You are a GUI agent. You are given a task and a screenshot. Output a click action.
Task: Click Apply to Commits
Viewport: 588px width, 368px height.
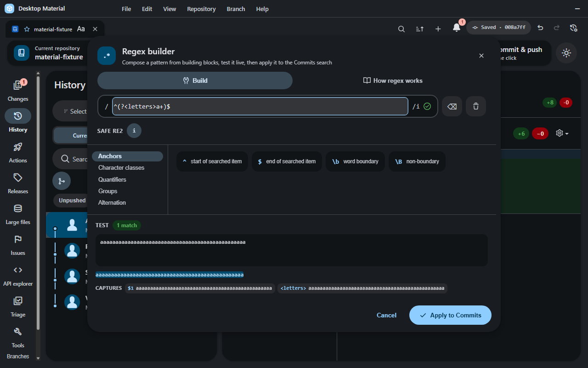(x=450, y=315)
